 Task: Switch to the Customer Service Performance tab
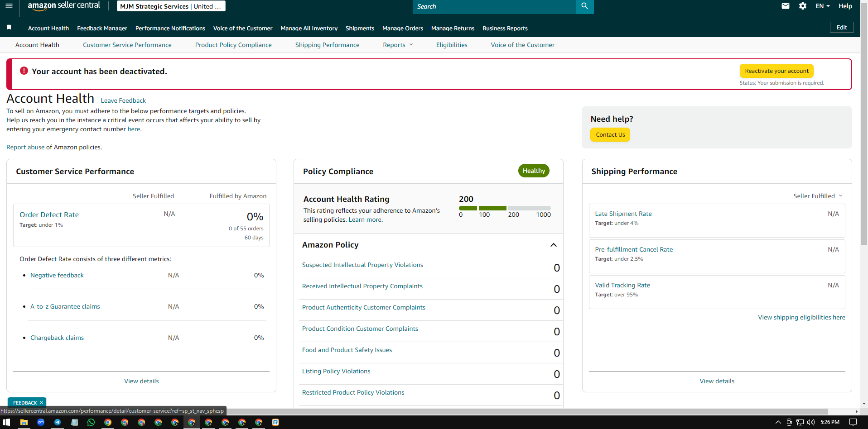coord(127,45)
